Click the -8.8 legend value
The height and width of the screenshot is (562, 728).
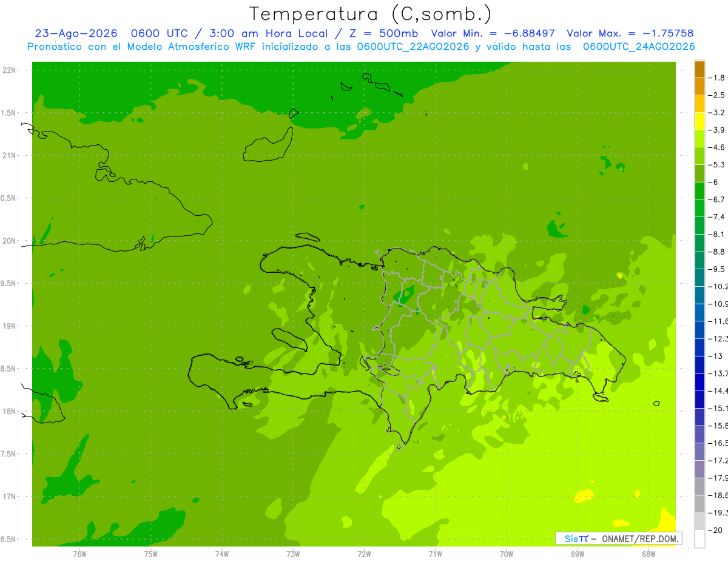(716, 252)
